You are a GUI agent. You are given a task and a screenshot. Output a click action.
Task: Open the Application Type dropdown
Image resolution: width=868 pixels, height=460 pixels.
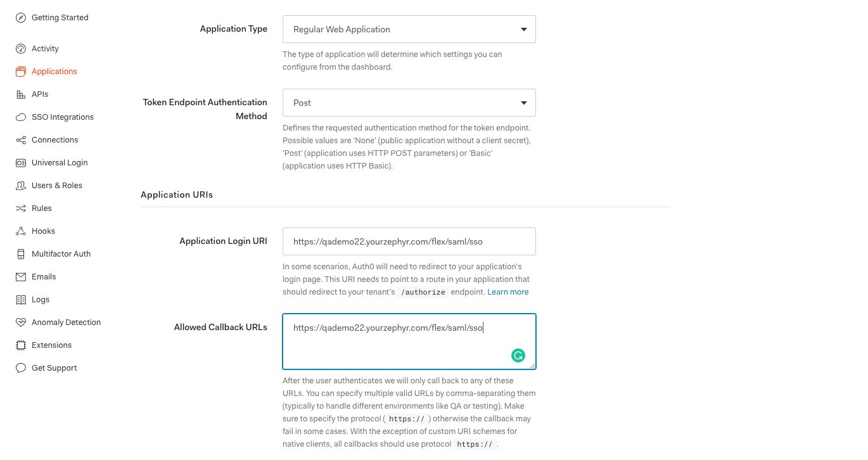tap(409, 29)
